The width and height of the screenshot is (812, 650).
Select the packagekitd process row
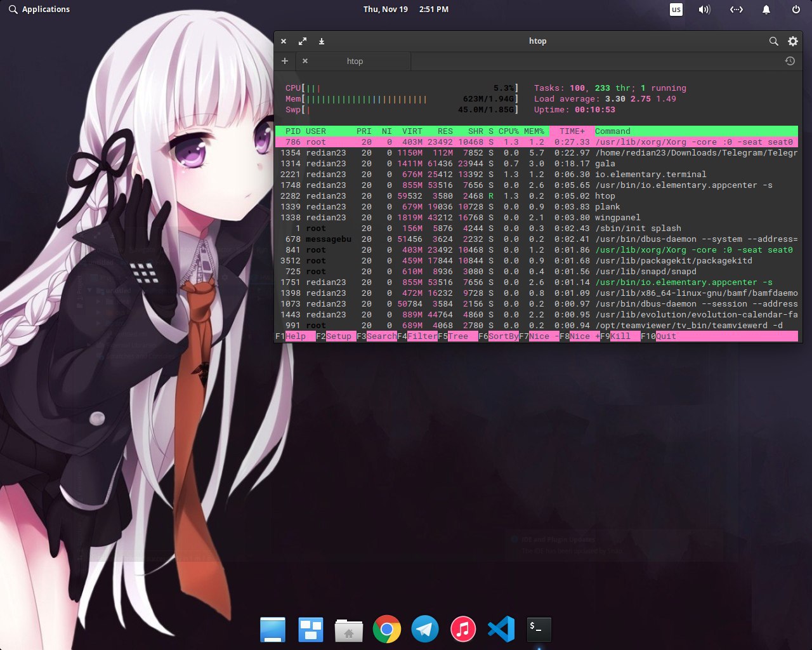[537, 261]
